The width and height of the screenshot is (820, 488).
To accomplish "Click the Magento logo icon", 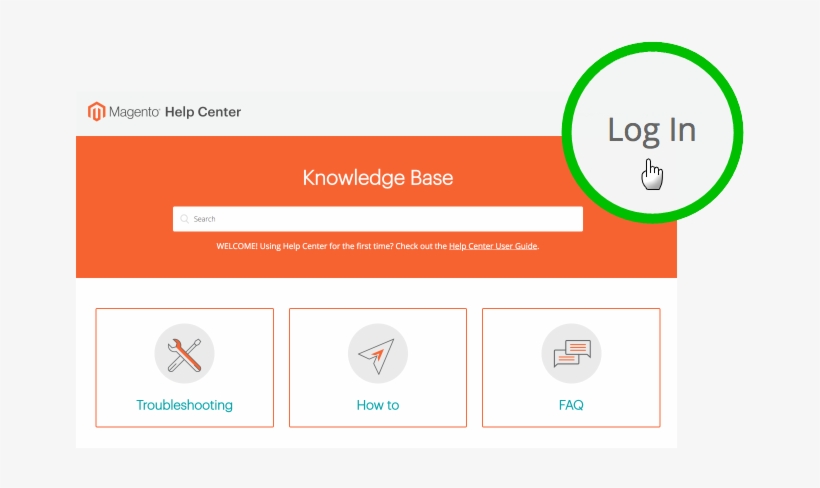I will click(96, 111).
